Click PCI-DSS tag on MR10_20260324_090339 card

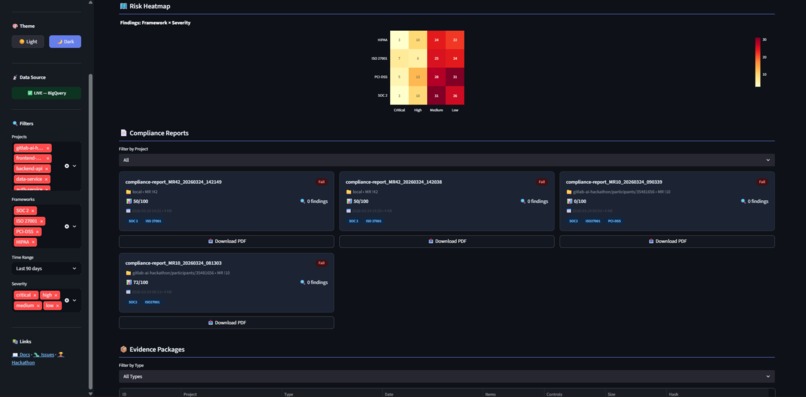coord(614,221)
